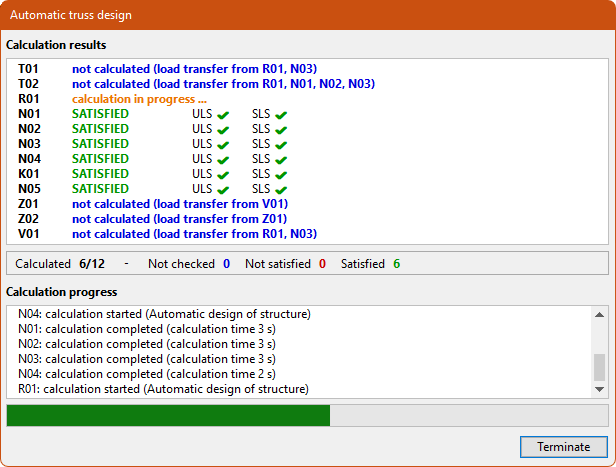Image resolution: width=616 pixels, height=467 pixels.
Task: Click SLS green checkmark for N05
Action: (x=282, y=189)
